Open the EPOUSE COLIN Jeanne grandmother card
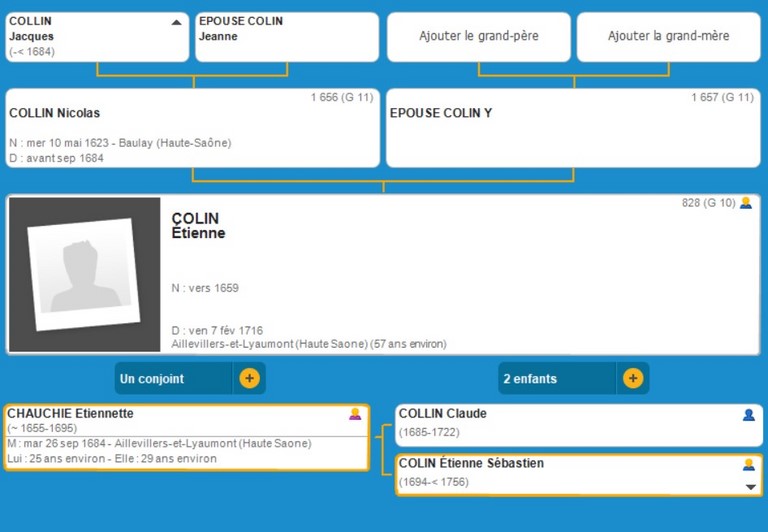The width and height of the screenshot is (768, 532). (x=286, y=37)
